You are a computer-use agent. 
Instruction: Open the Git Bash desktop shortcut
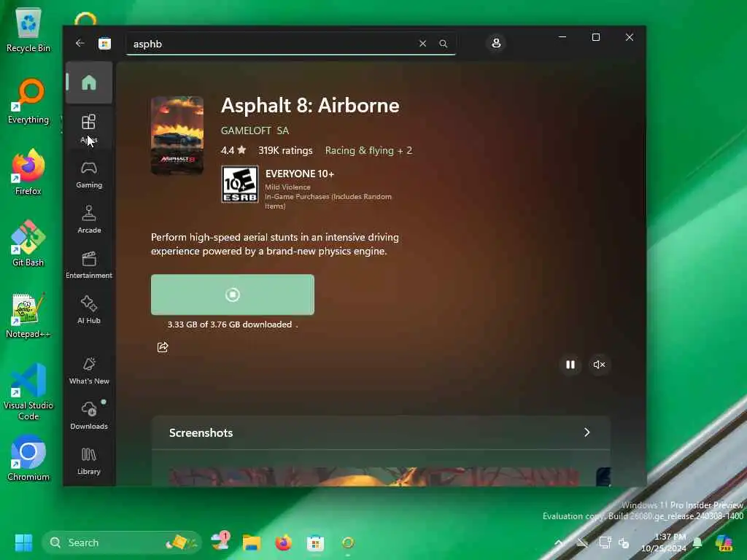coord(28,244)
